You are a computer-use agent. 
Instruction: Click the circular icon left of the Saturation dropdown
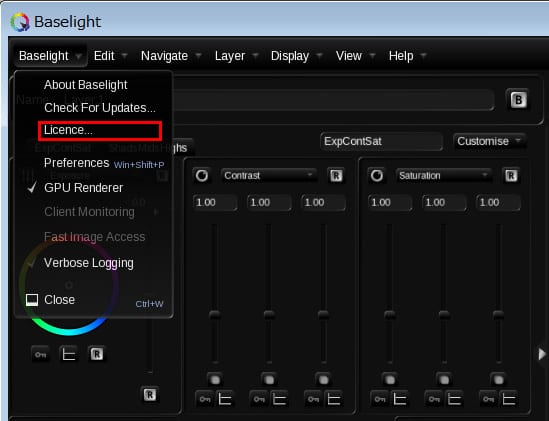(x=377, y=175)
